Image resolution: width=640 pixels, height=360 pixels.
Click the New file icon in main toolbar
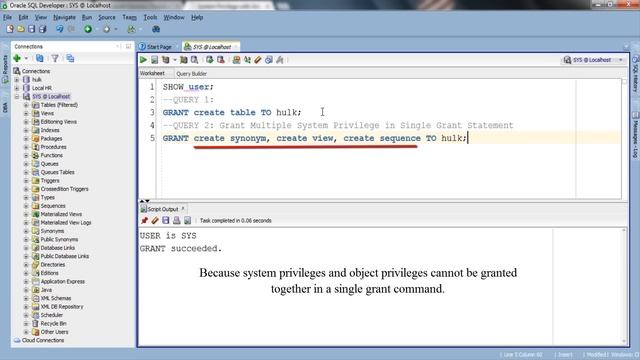pyautogui.click(x=10, y=29)
